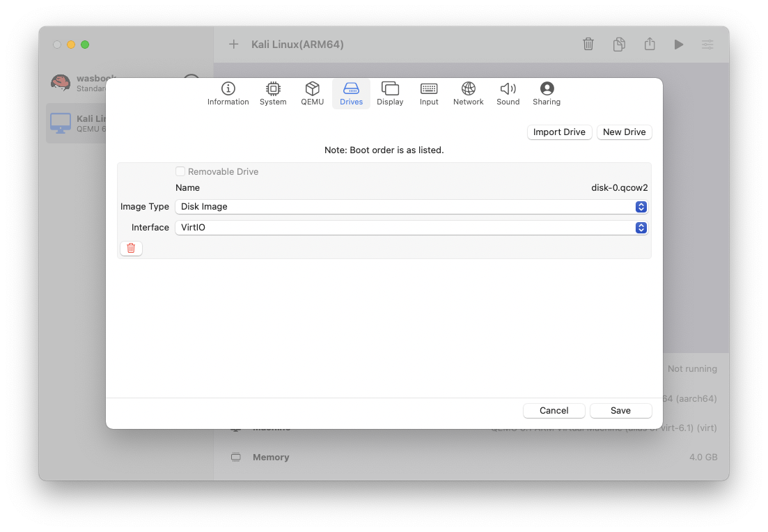Click the toolbar trash icon in UTM window
Viewport: 768px width, 532px height.
click(x=588, y=45)
